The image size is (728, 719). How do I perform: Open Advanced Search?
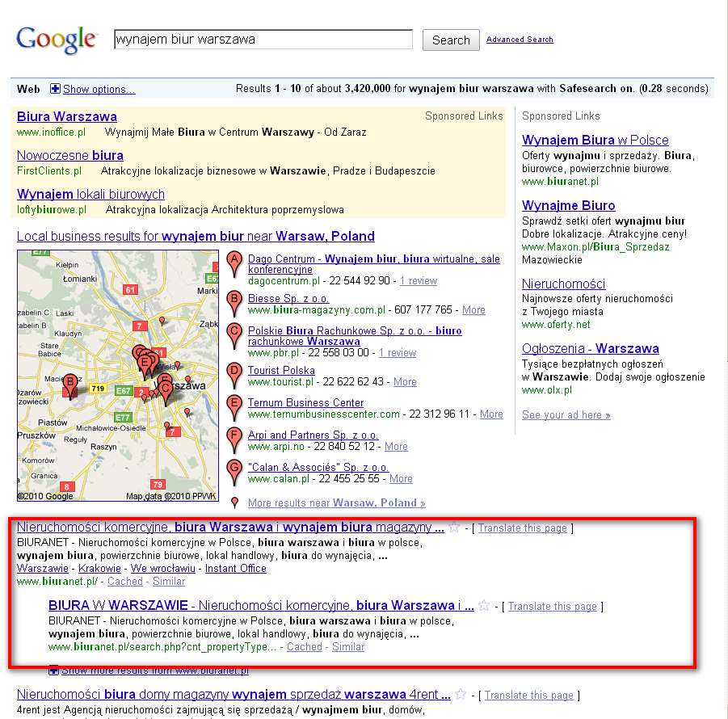[520, 40]
